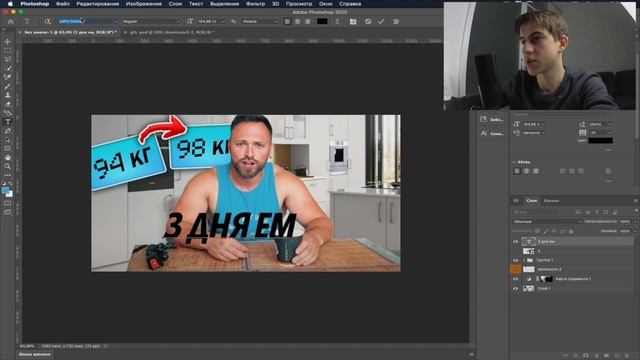
Task: Click the Home icon in options bar
Action: click(11, 21)
